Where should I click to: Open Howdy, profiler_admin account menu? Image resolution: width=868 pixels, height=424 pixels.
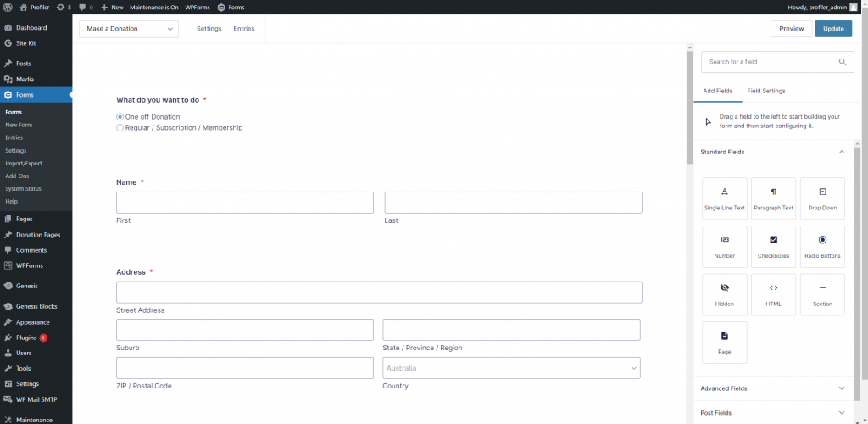[822, 7]
